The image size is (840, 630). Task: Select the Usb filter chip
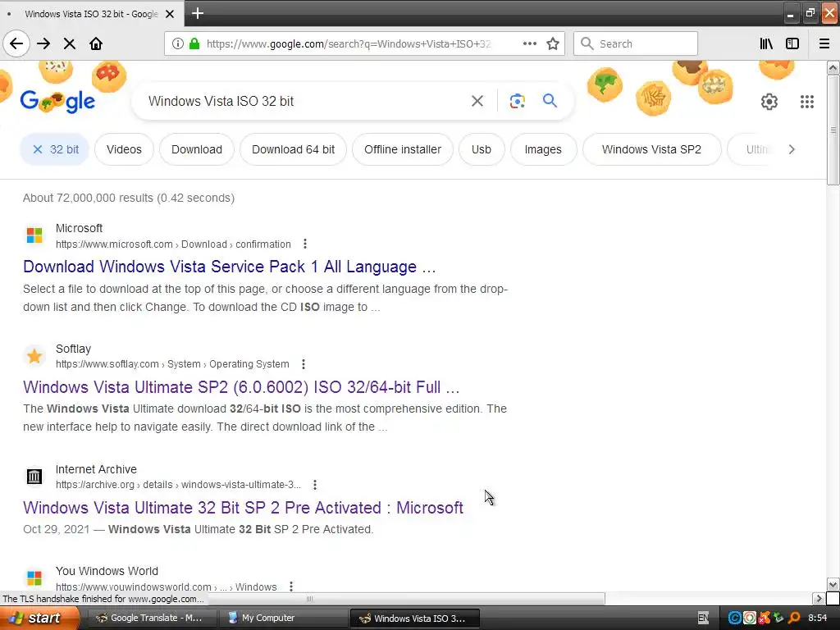click(481, 149)
